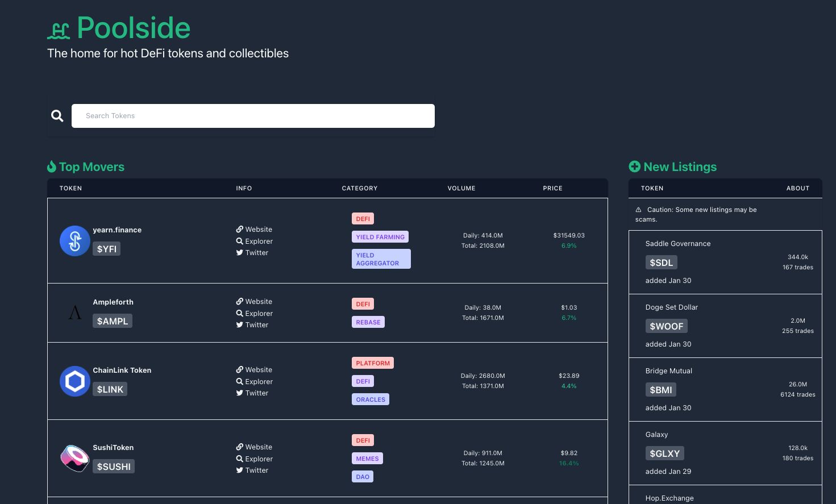Image resolution: width=836 pixels, height=504 pixels.
Task: Click the Hop.Exchange listing name
Action: [669, 498]
